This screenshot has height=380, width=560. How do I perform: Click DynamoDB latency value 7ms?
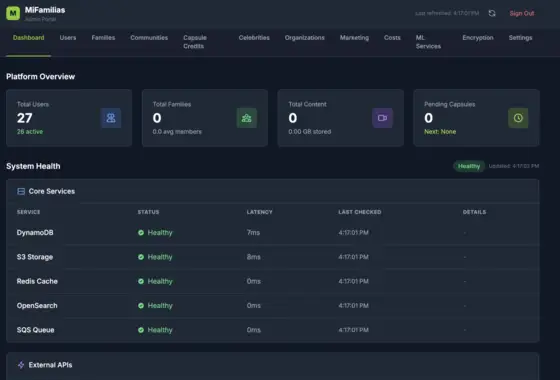coord(253,233)
